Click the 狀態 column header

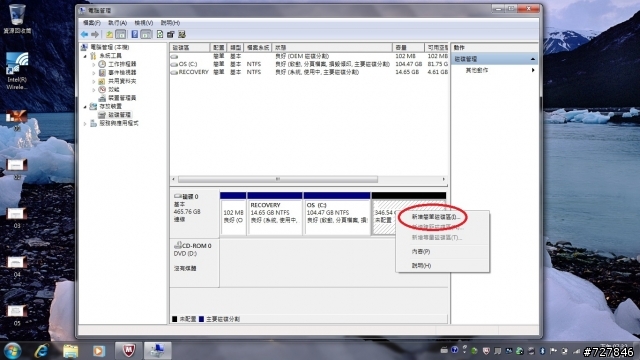click(332, 47)
